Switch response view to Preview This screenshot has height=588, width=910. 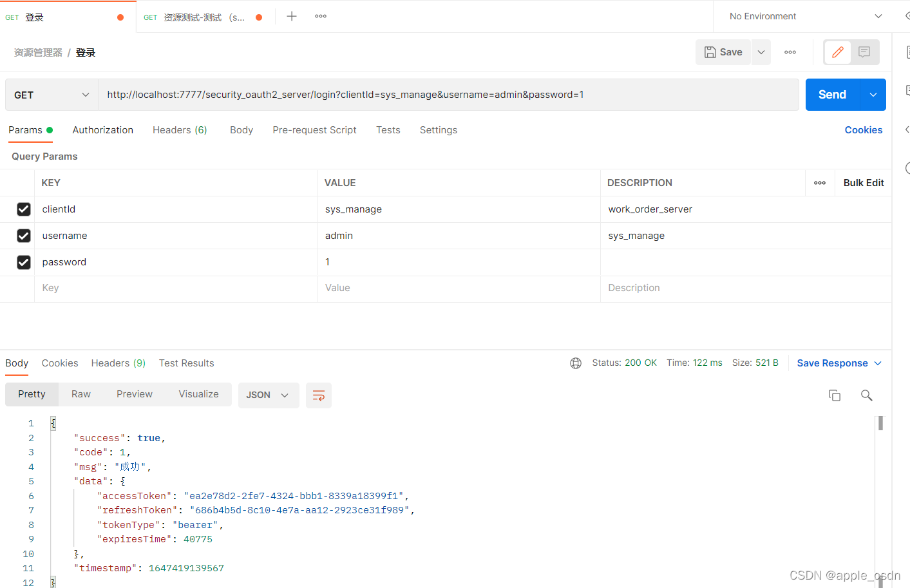pos(135,394)
